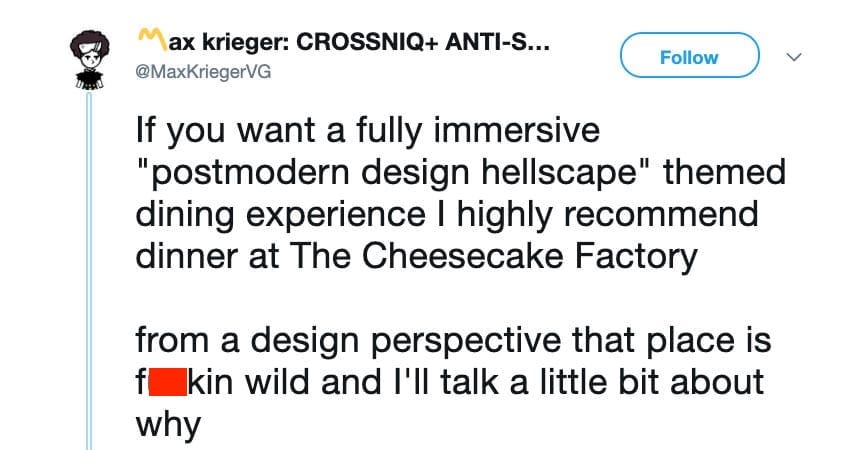
Task: Click 'CROSSNIQ+' in the display name
Action: (367, 42)
